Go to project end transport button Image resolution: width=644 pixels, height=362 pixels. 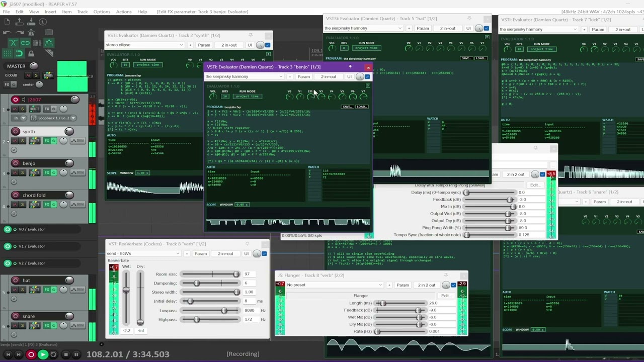[19, 354]
